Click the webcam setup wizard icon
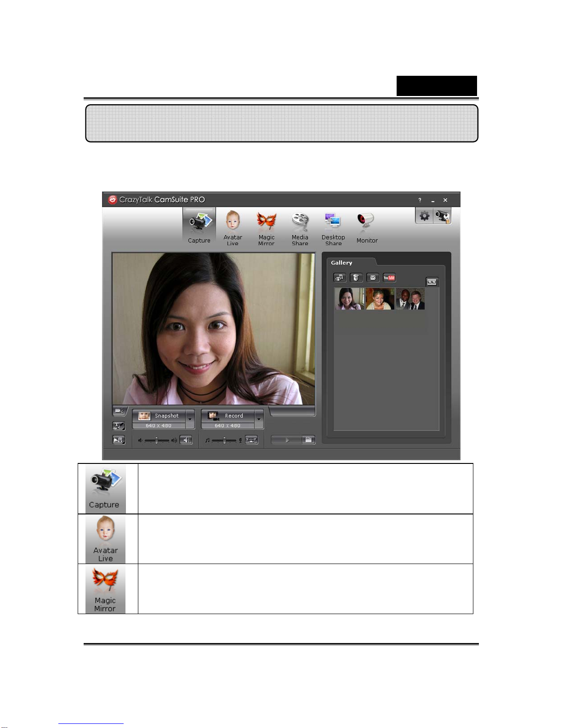The width and height of the screenshot is (563, 728). point(442,215)
